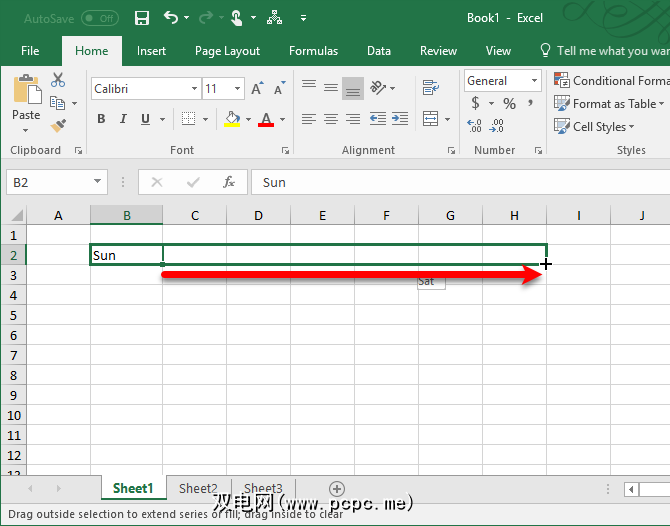Open the Calibri font name dropdown
Image resolution: width=670 pixels, height=526 pixels.
(194, 89)
